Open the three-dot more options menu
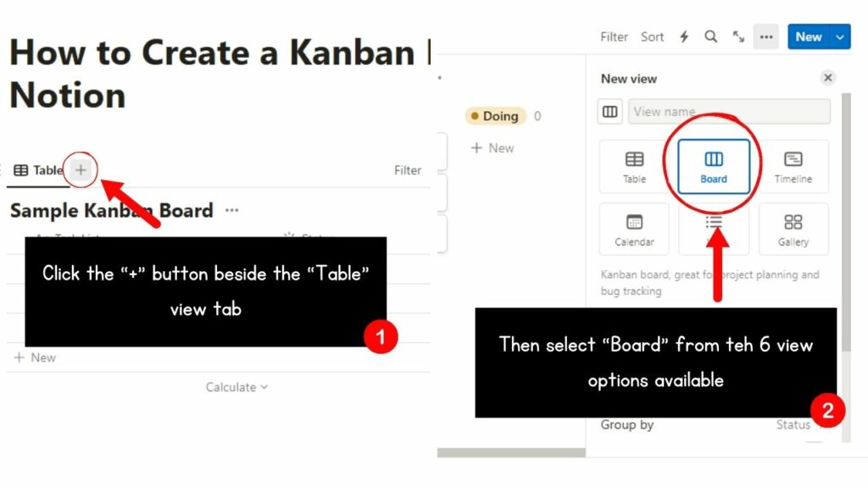The image size is (868, 488). (765, 36)
